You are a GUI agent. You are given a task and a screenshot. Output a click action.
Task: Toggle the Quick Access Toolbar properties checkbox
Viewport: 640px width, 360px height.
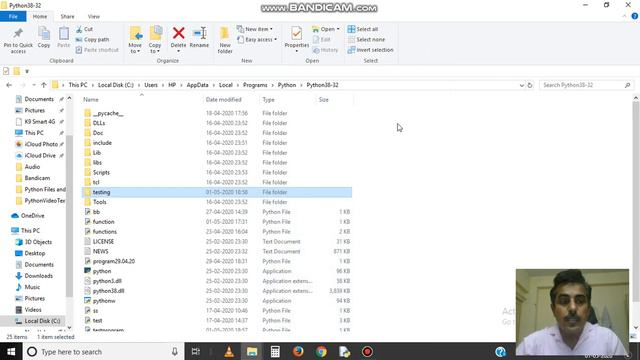coord(6,71)
